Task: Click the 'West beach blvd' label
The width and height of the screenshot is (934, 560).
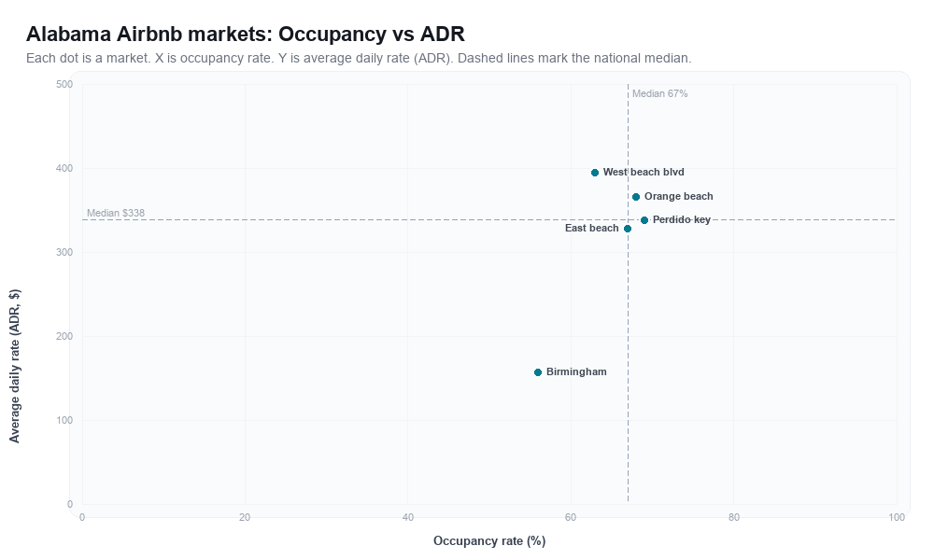Action: click(644, 172)
